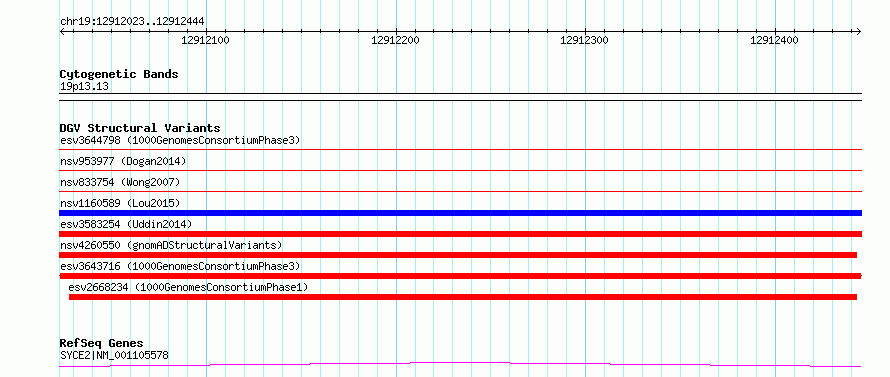Click the thin red line under nsv953977

click(460, 170)
